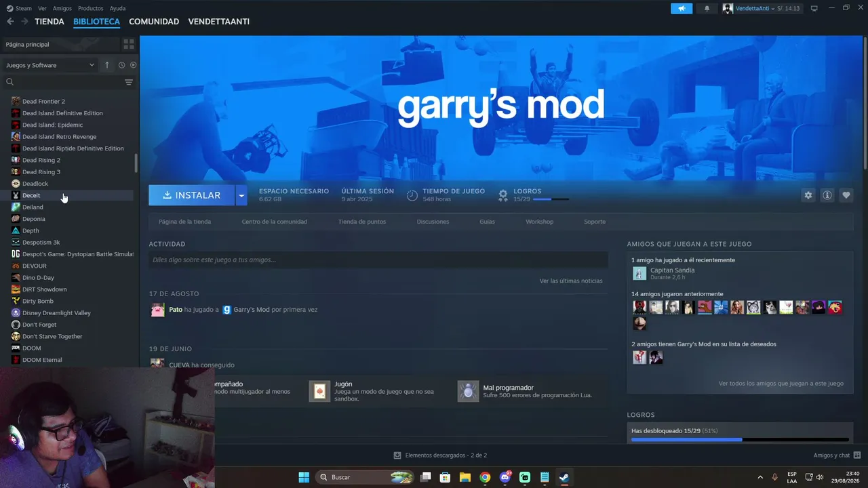Toggle library sort direction arrow
Image resolution: width=868 pixels, height=488 pixels.
tap(106, 65)
